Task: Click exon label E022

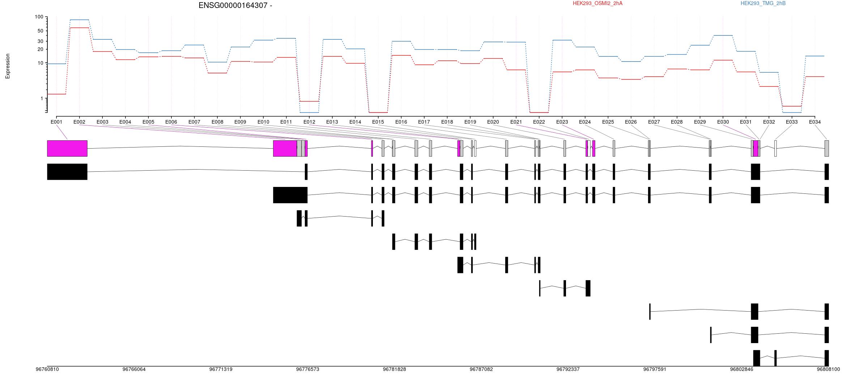Action: [x=539, y=122]
